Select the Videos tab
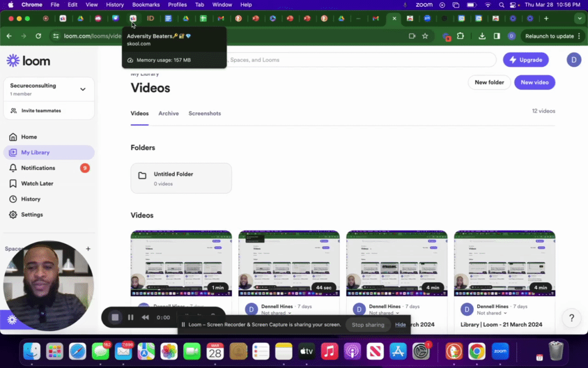The image size is (588, 368). (x=140, y=113)
